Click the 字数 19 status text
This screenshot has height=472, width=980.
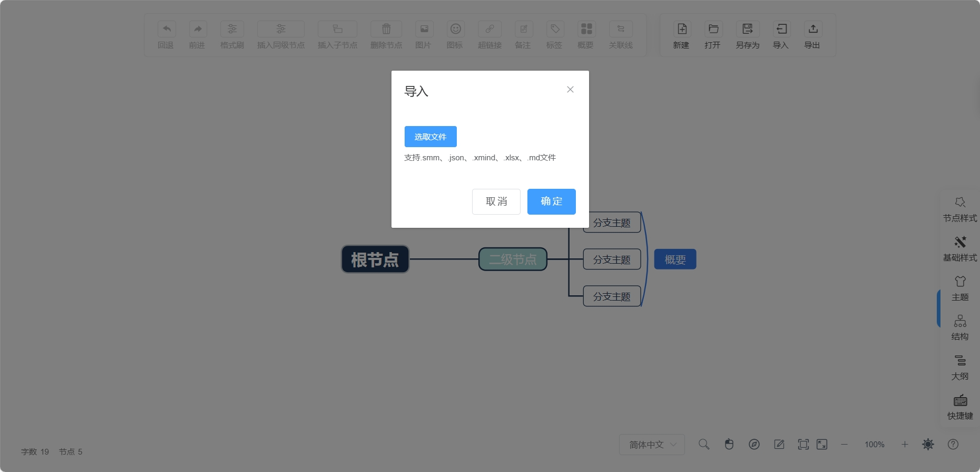pyautogui.click(x=35, y=452)
